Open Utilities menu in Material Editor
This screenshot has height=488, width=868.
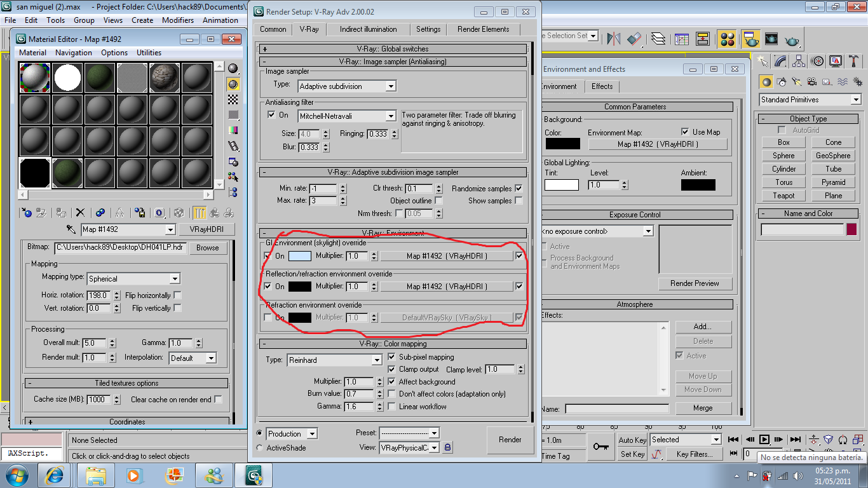point(149,53)
